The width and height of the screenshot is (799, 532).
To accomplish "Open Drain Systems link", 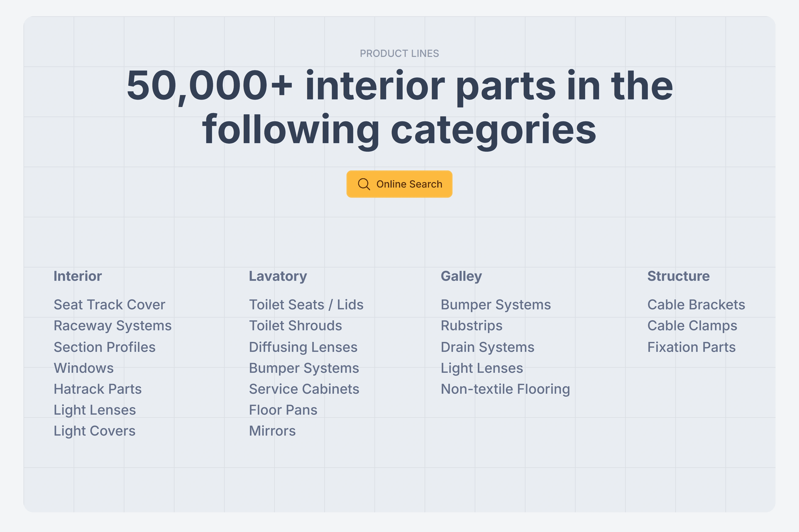I will (x=487, y=347).
